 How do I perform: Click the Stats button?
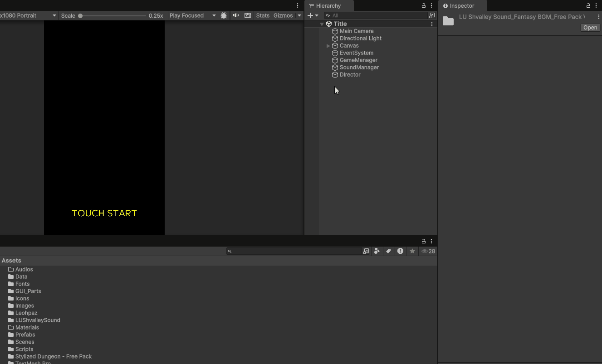point(263,15)
